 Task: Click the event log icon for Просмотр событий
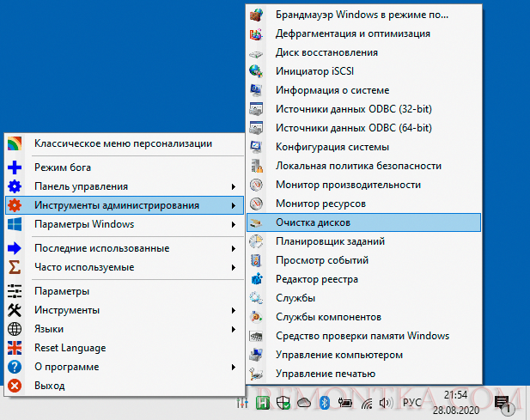(256, 260)
